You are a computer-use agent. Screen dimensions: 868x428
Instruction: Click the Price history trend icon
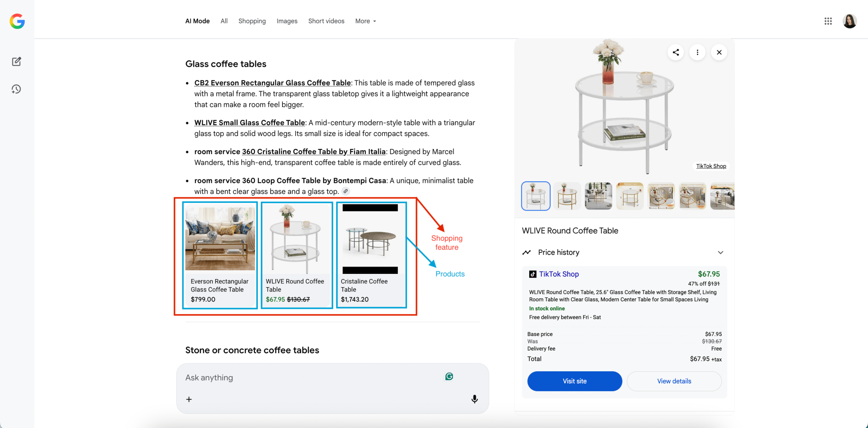[x=527, y=252]
